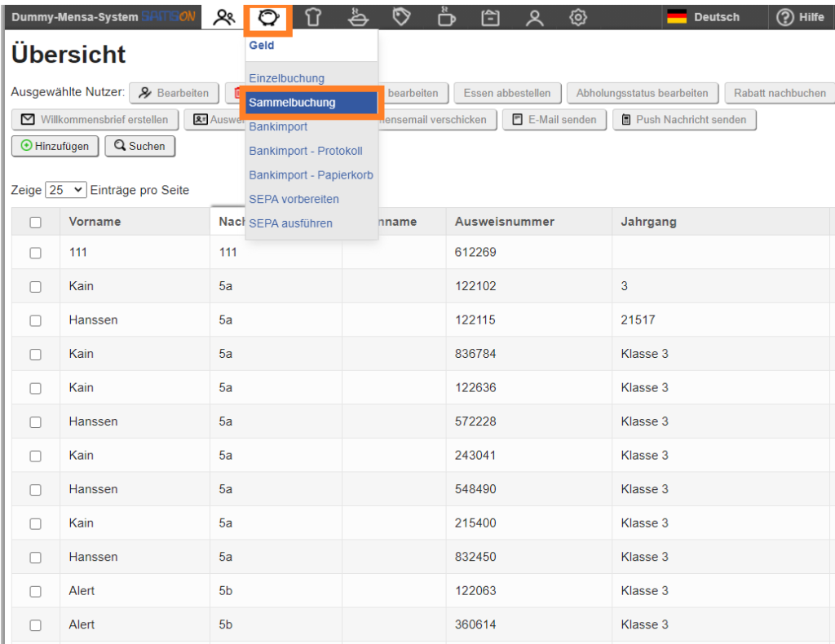835x644 pixels.
Task: Choose Bankimport menu entry
Action: click(278, 126)
